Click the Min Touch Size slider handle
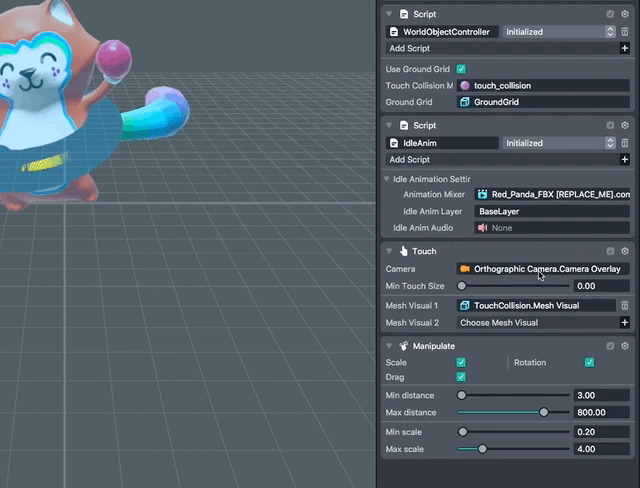Image resolution: width=640 pixels, height=488 pixels. pyautogui.click(x=462, y=286)
